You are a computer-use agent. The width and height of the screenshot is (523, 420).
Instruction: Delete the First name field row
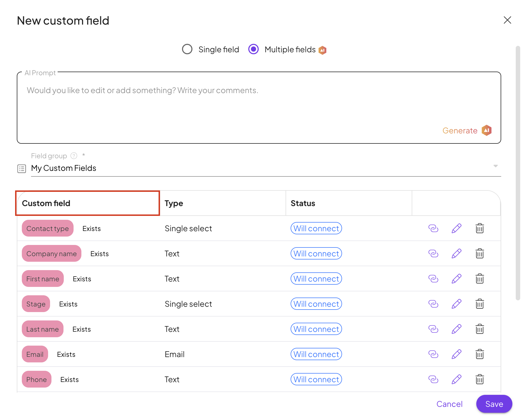[x=480, y=279]
